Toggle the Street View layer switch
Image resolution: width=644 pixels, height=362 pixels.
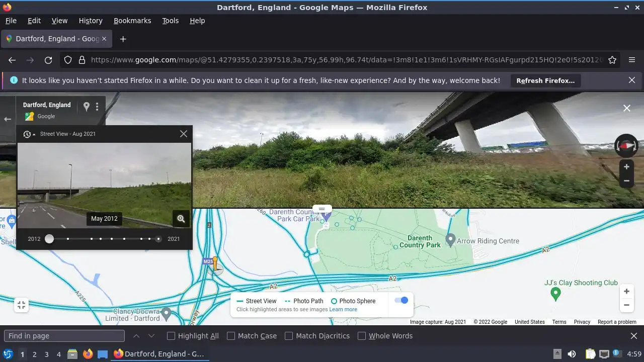pos(401,300)
